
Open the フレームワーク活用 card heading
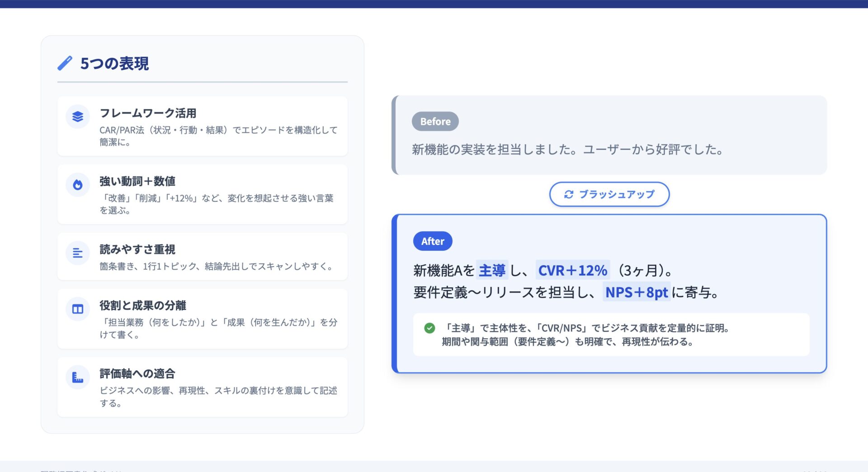(148, 113)
